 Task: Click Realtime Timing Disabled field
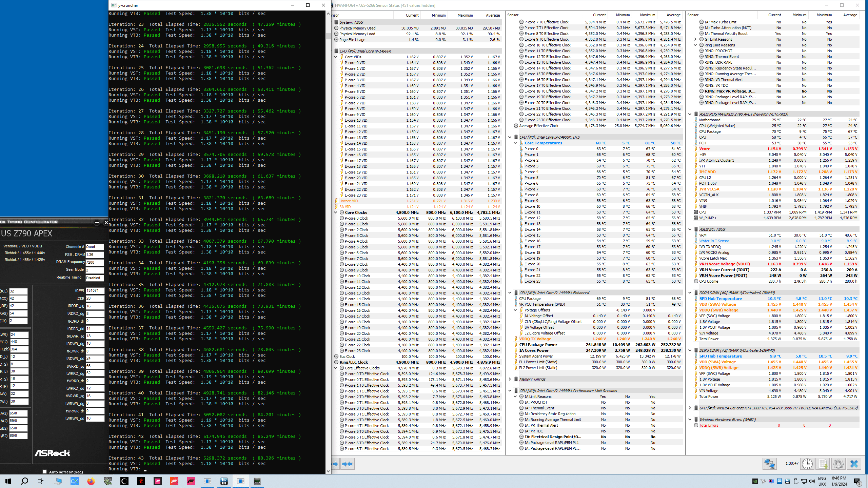(95, 278)
